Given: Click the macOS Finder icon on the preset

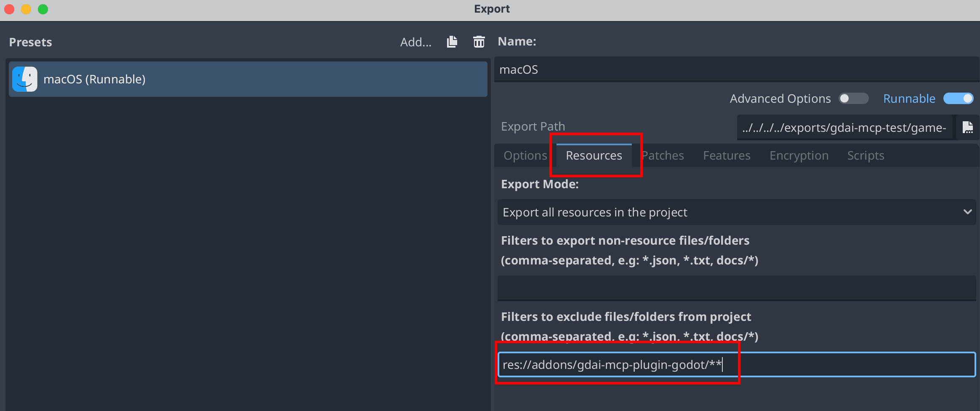Looking at the screenshot, I should tap(24, 79).
